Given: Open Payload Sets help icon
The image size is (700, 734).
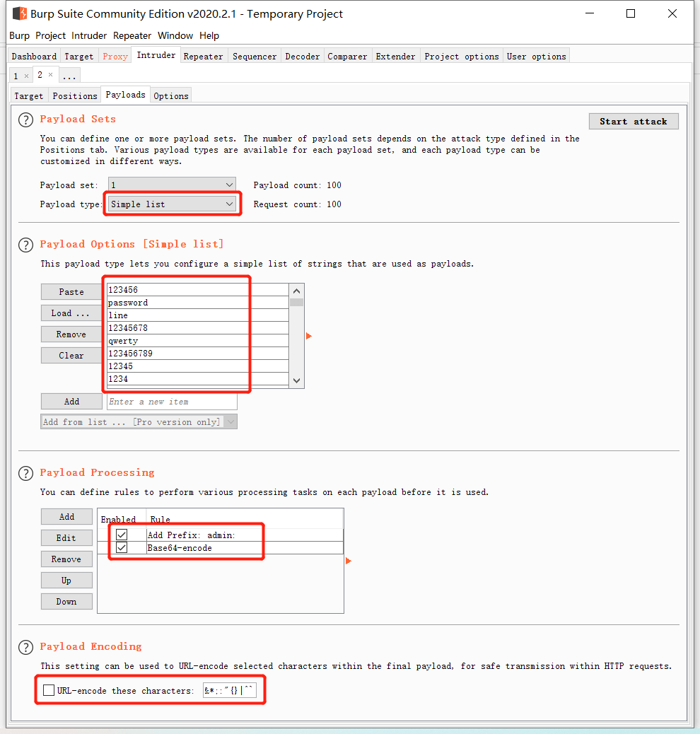Looking at the screenshot, I should point(25,120).
